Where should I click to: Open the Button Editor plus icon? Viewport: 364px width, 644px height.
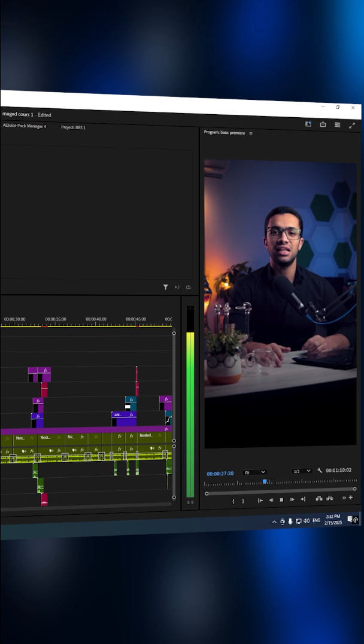[351, 498]
